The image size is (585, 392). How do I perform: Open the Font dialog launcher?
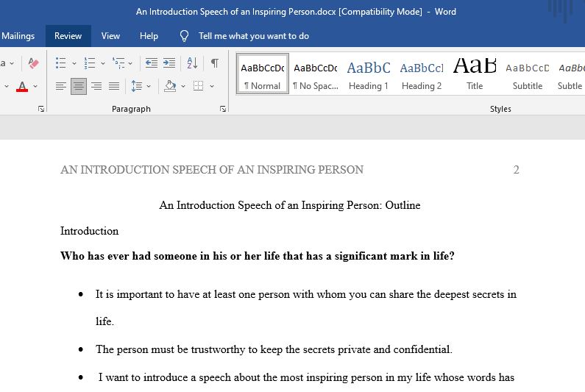tap(41, 109)
